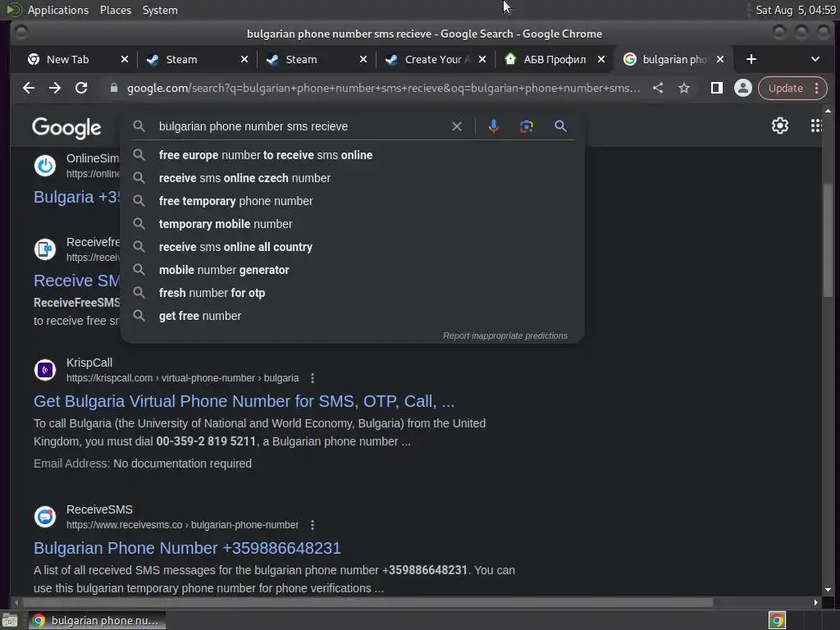This screenshot has width=840, height=630.
Task: Open more options for KrispCall result
Action: [x=313, y=378]
